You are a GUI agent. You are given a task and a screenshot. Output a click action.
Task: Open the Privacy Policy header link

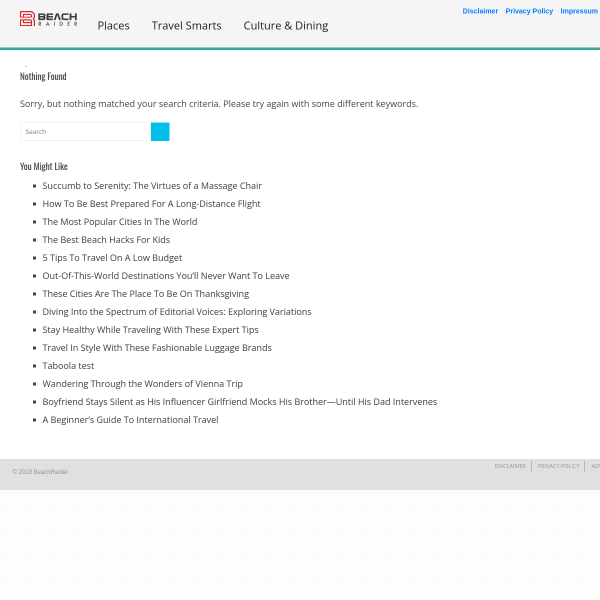(529, 11)
